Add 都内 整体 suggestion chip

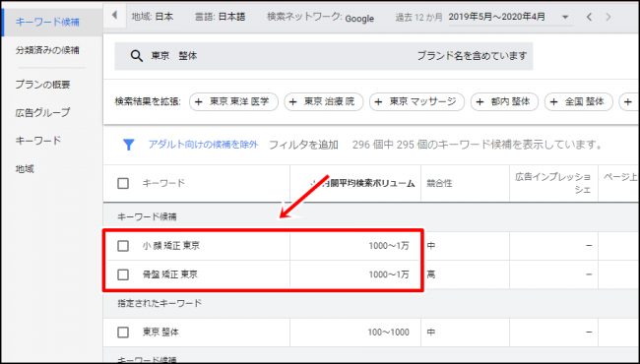[504, 101]
